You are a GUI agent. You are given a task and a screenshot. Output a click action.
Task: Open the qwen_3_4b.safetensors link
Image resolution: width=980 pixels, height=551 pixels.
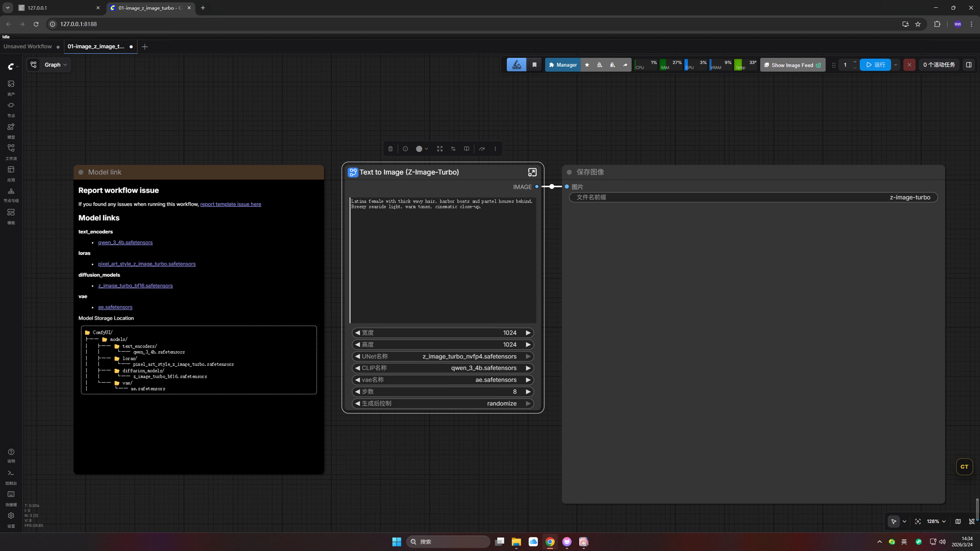tap(125, 243)
